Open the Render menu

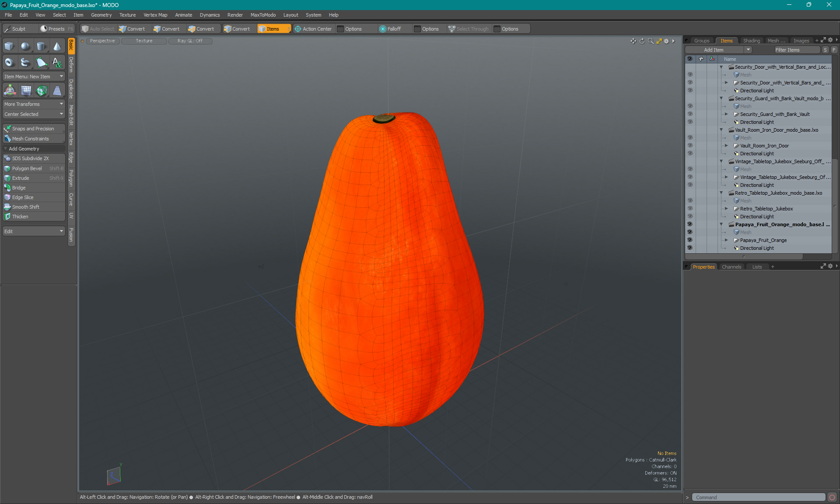pos(235,15)
